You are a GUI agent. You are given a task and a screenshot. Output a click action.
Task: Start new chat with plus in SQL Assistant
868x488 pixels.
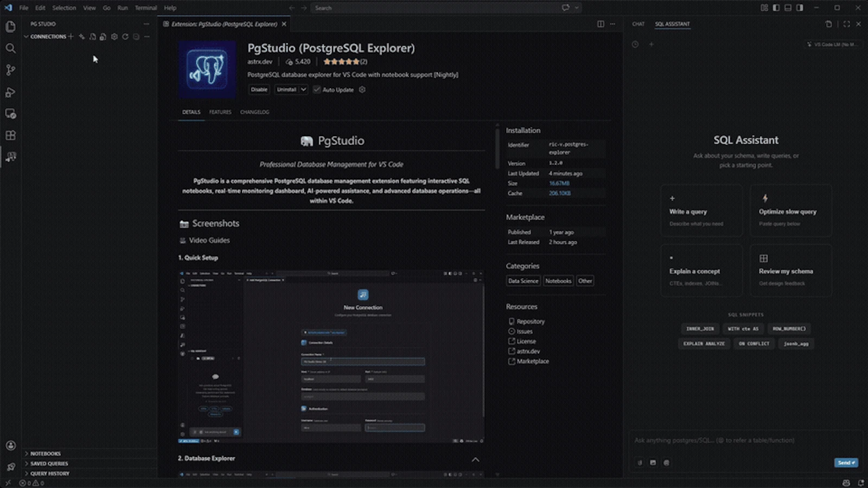pos(652,44)
